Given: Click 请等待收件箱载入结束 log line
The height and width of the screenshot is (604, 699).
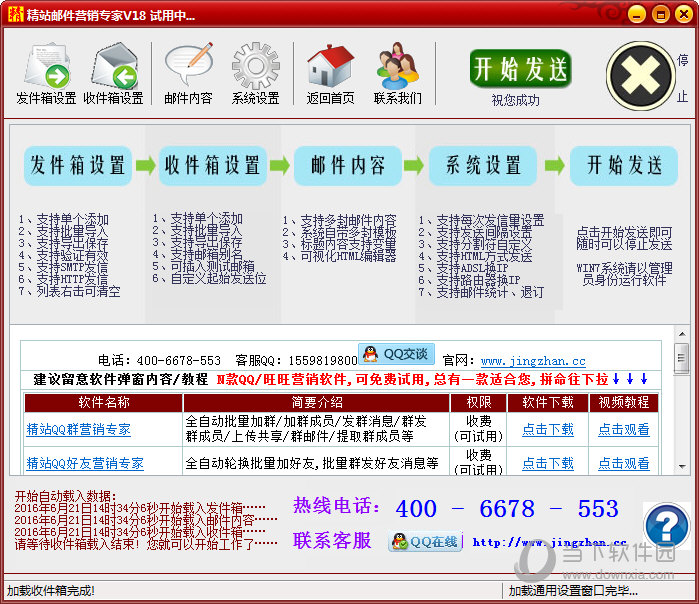Looking at the screenshot, I should (146, 544).
